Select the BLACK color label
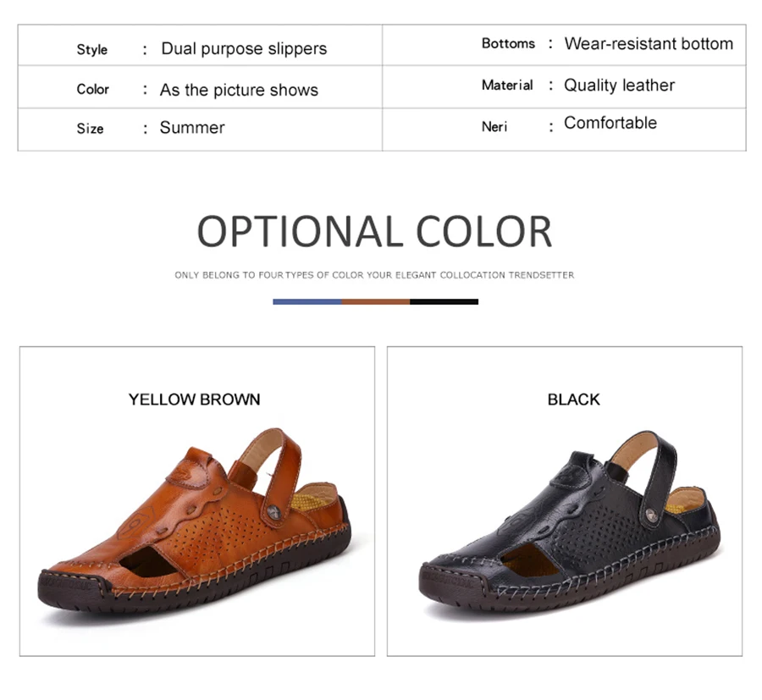This screenshot has width=762, height=700. [x=573, y=400]
